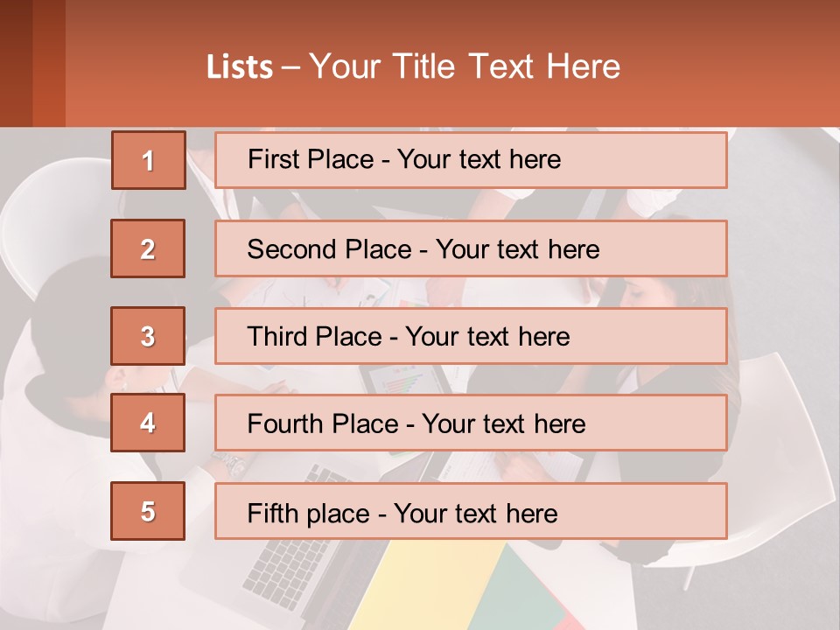The height and width of the screenshot is (630, 840).
Task: Click the words Your Title Text Here
Action: click(x=465, y=66)
